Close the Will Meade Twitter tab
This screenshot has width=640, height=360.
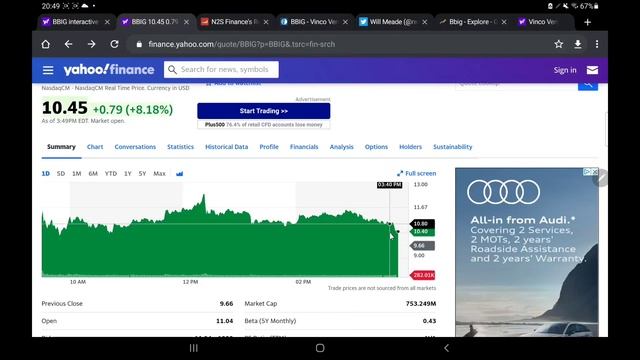pyautogui.click(x=425, y=22)
